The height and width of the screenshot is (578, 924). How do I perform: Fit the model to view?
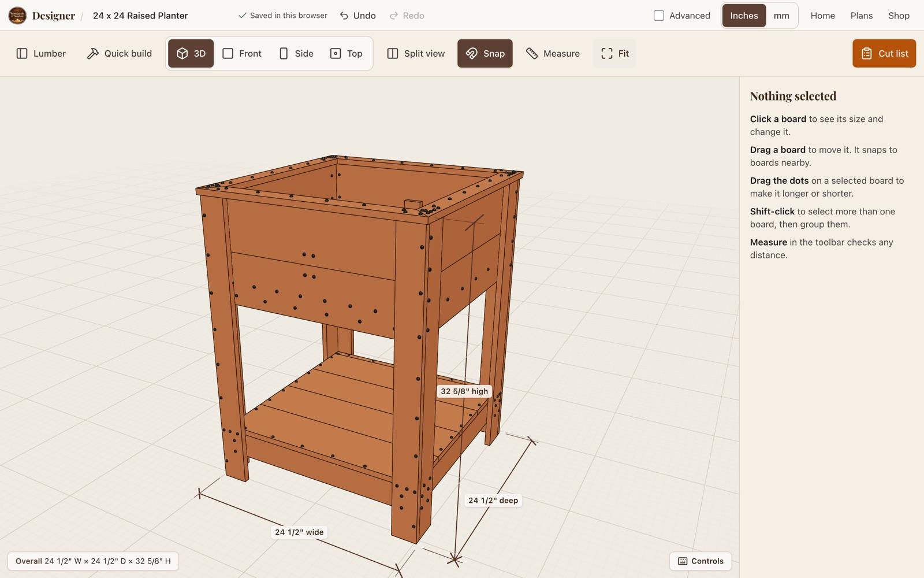(614, 53)
